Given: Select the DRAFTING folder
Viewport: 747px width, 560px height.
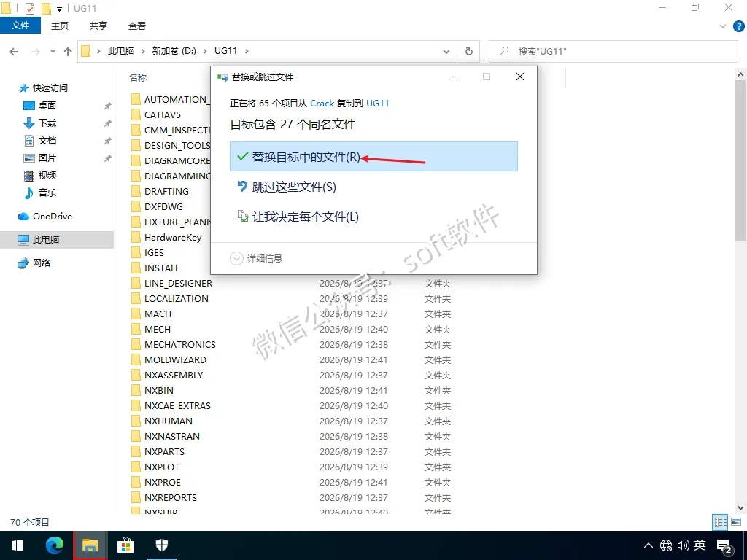Looking at the screenshot, I should tap(166, 192).
